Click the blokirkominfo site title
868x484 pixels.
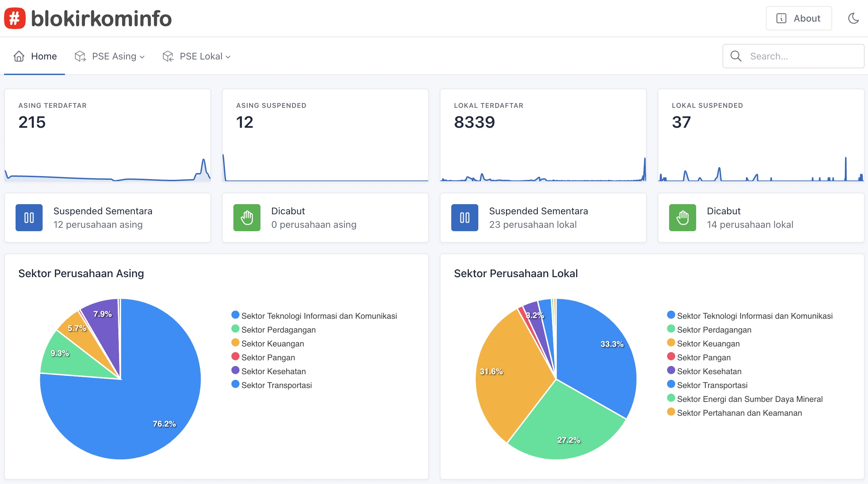[x=101, y=18]
